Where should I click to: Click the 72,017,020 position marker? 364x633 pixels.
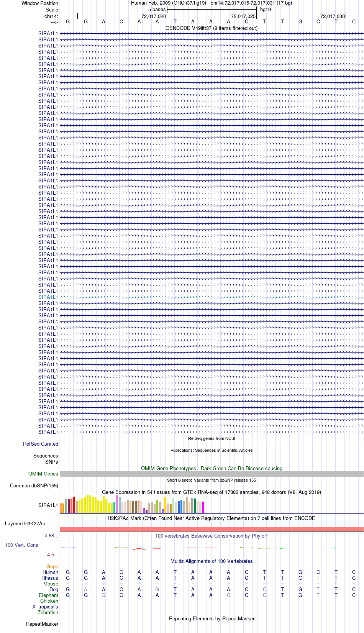pos(154,16)
